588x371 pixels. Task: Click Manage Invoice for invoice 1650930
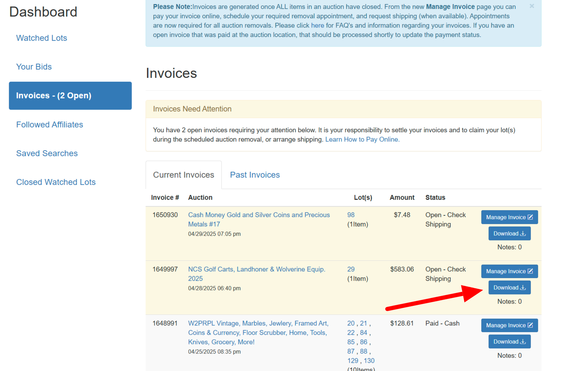[x=509, y=217]
